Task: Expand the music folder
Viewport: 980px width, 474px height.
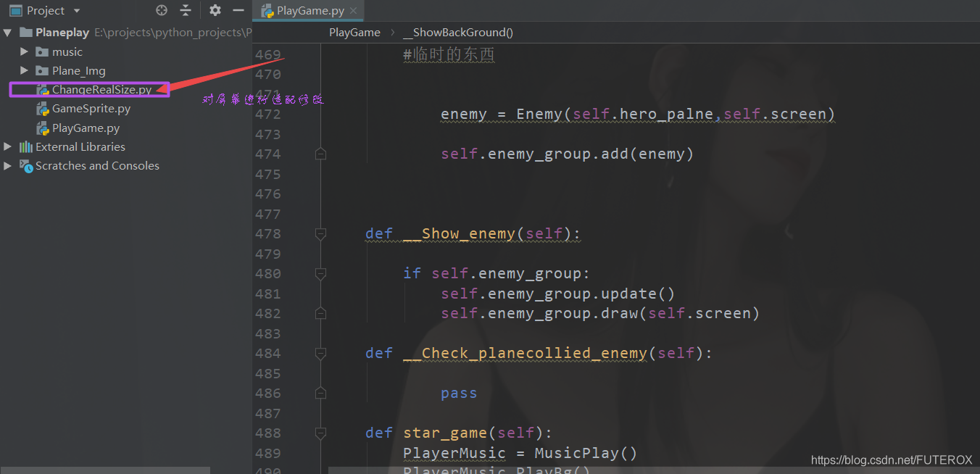Action: pos(24,51)
